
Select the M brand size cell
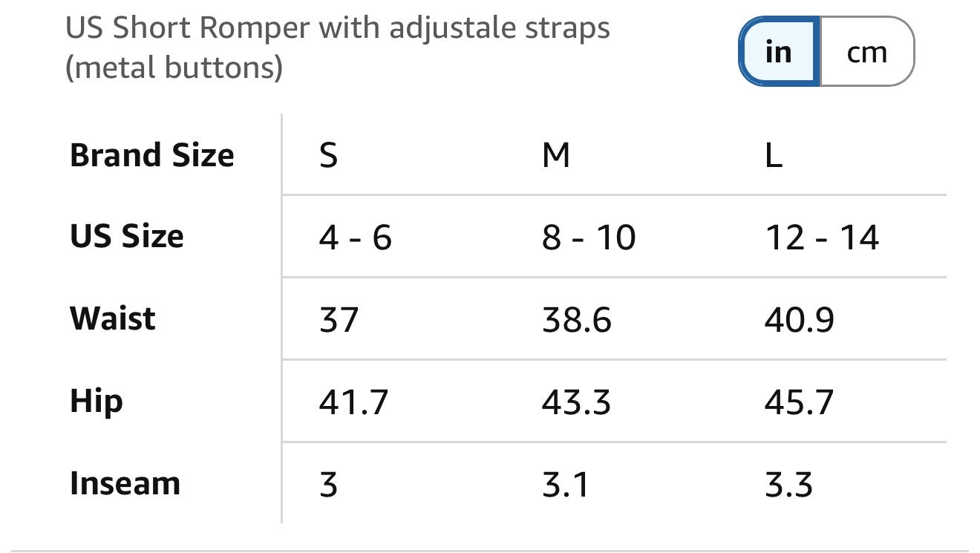coord(556,155)
